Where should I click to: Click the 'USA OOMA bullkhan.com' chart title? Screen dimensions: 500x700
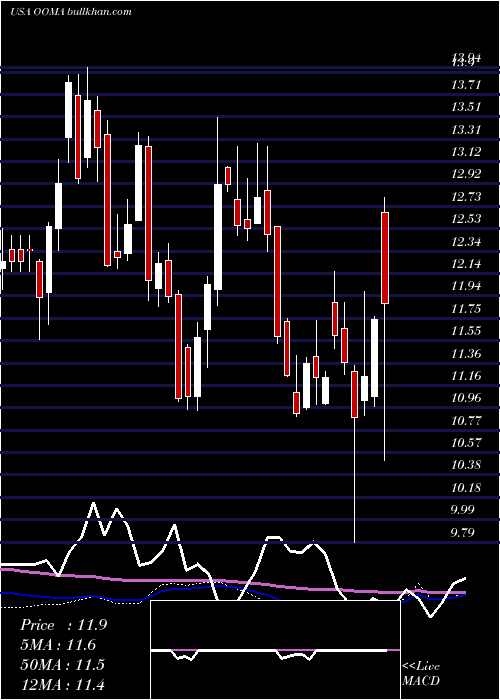(x=71, y=12)
